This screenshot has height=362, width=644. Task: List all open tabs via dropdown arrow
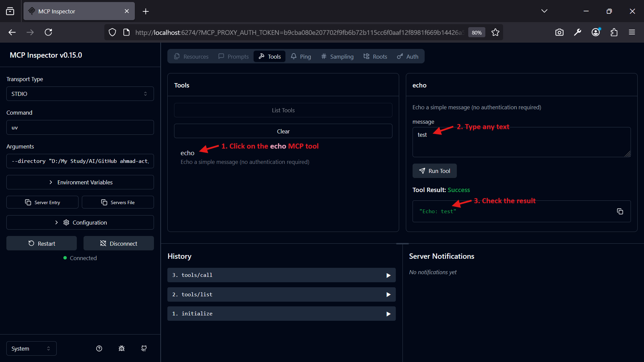tap(544, 11)
